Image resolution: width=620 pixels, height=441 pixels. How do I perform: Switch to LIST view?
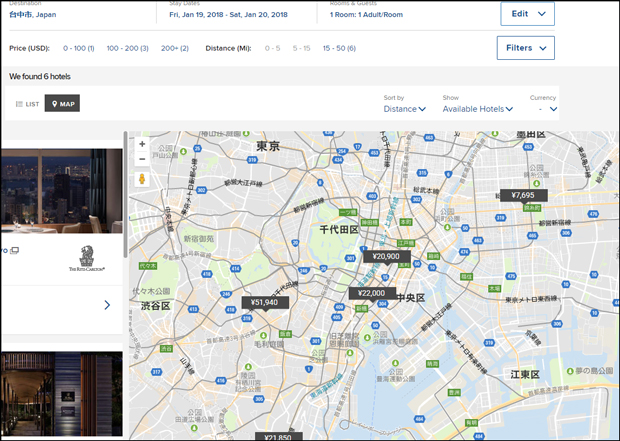(x=28, y=104)
